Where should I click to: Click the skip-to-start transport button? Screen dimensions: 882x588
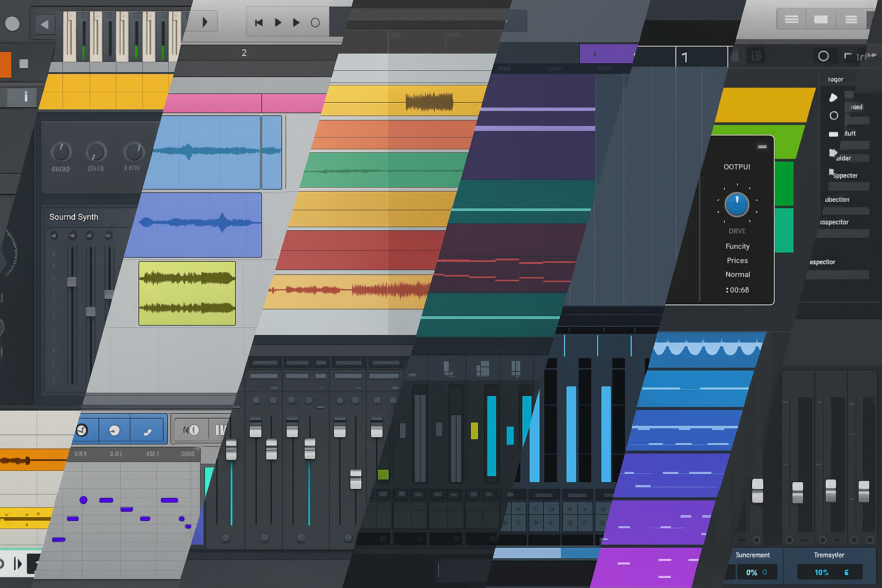[x=259, y=23]
